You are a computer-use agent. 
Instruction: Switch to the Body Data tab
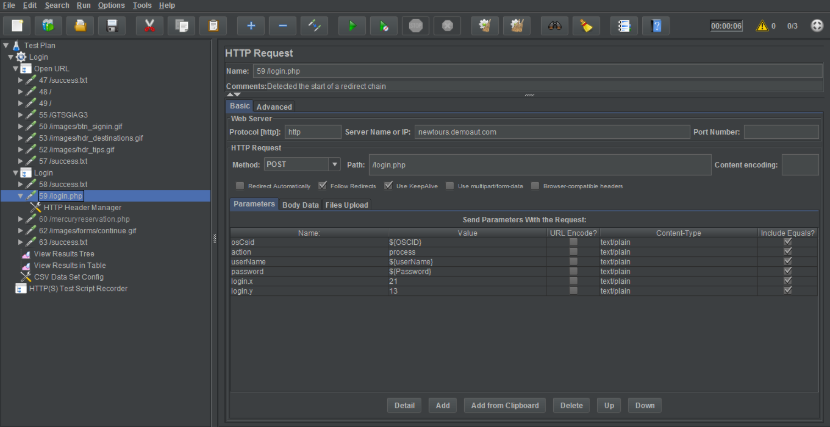click(x=300, y=205)
